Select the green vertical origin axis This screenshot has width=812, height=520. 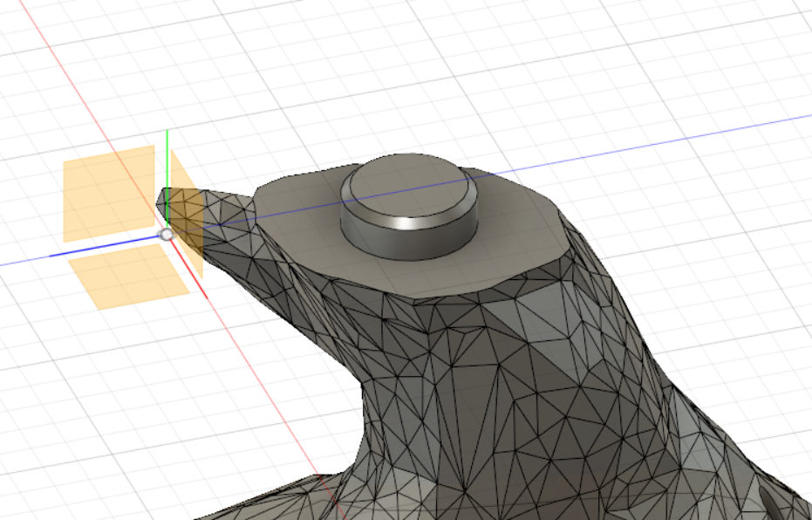click(167, 179)
